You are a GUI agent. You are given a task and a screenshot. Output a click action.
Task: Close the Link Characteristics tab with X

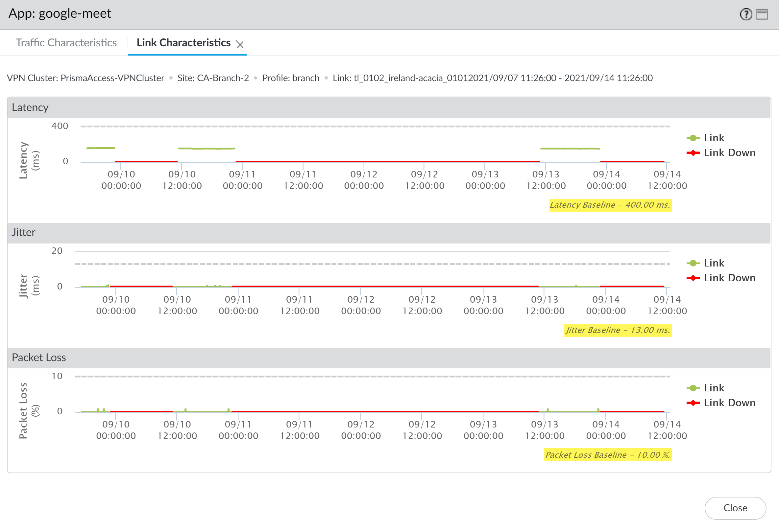[239, 44]
